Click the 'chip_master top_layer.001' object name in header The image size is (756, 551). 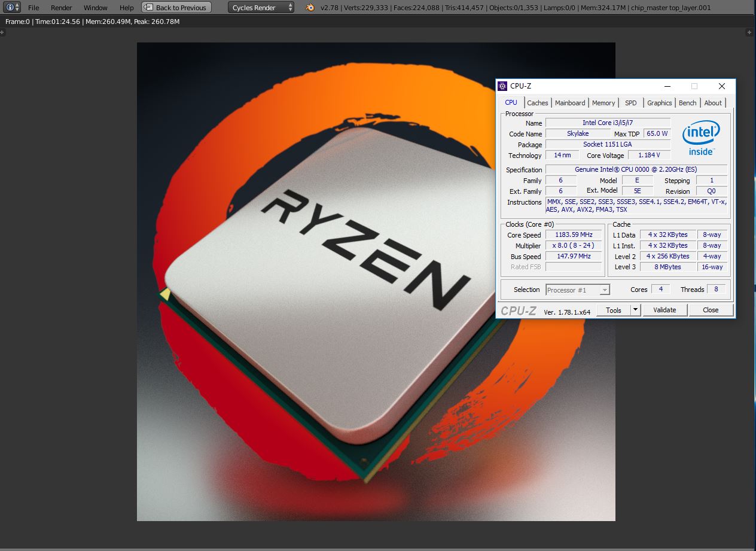coord(671,8)
